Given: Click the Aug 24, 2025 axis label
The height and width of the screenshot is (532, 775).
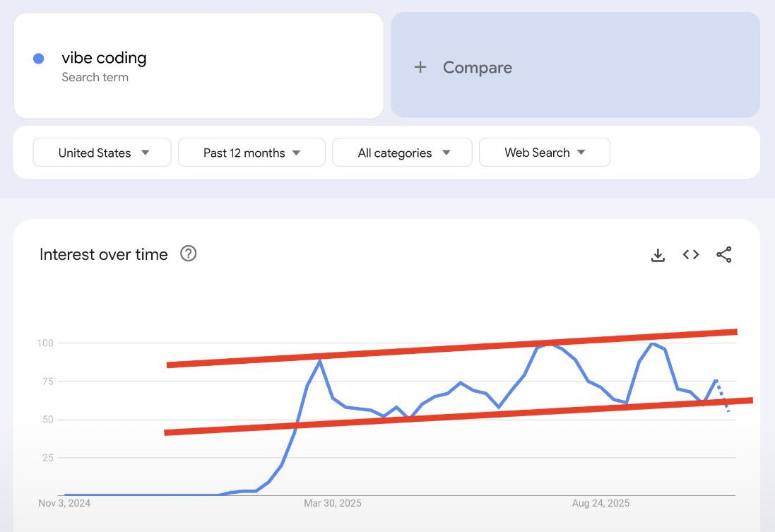Looking at the screenshot, I should (x=601, y=503).
